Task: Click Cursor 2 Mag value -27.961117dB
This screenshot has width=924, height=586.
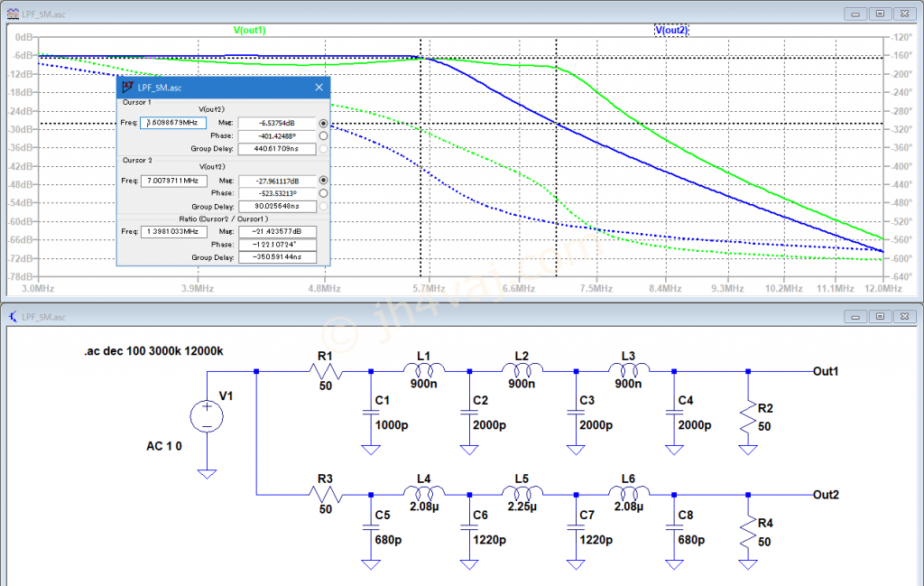Action: pos(277,181)
